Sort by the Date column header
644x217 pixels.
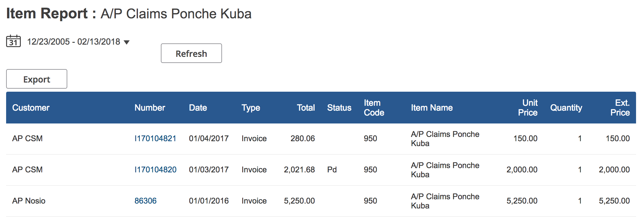coord(198,108)
